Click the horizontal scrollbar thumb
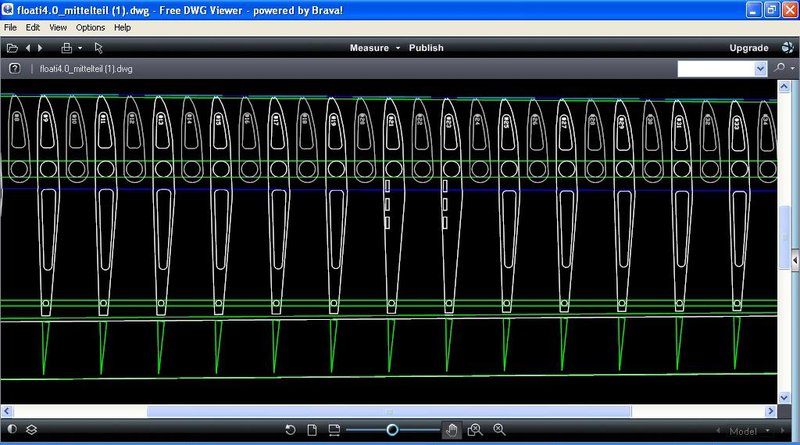The width and height of the screenshot is (800, 445). [x=389, y=411]
